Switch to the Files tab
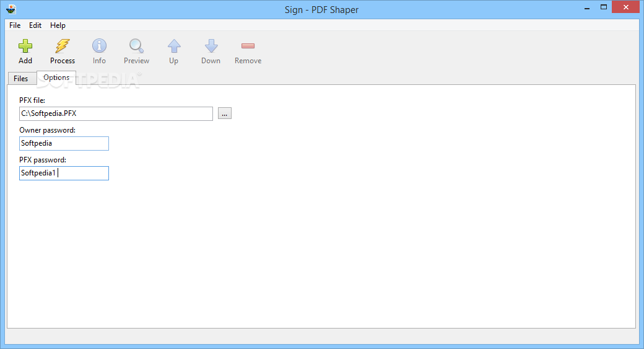 pos(21,79)
